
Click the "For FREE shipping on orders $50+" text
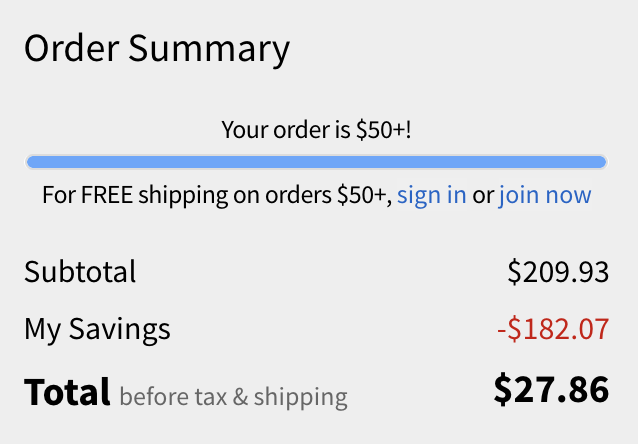(x=216, y=195)
